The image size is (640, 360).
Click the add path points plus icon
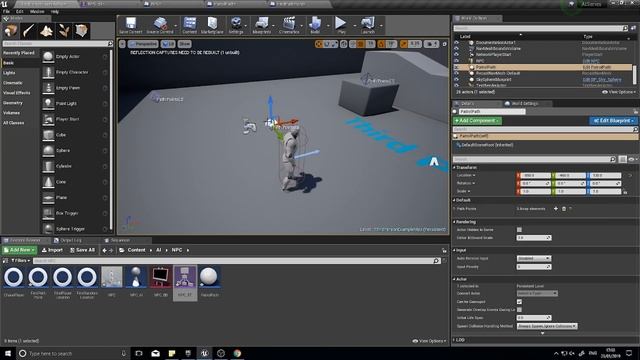(556, 209)
